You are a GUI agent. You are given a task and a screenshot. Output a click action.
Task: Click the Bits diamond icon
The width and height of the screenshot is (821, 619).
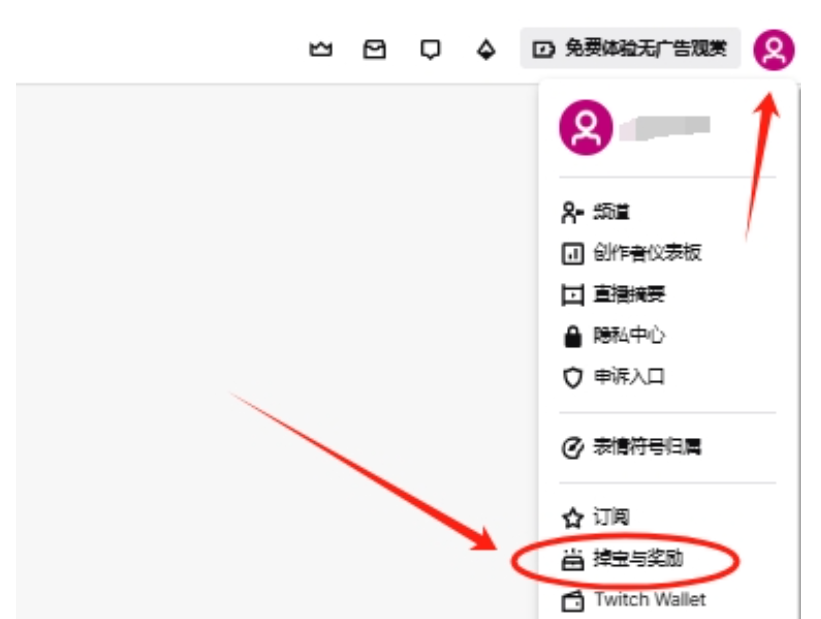click(486, 50)
